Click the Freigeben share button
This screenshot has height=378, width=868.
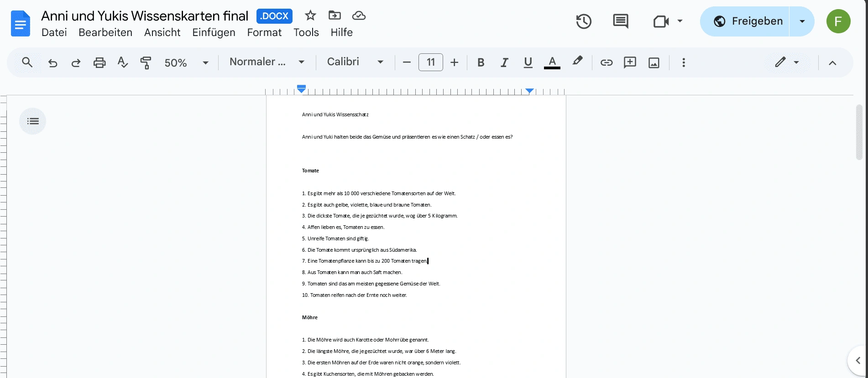tap(748, 21)
